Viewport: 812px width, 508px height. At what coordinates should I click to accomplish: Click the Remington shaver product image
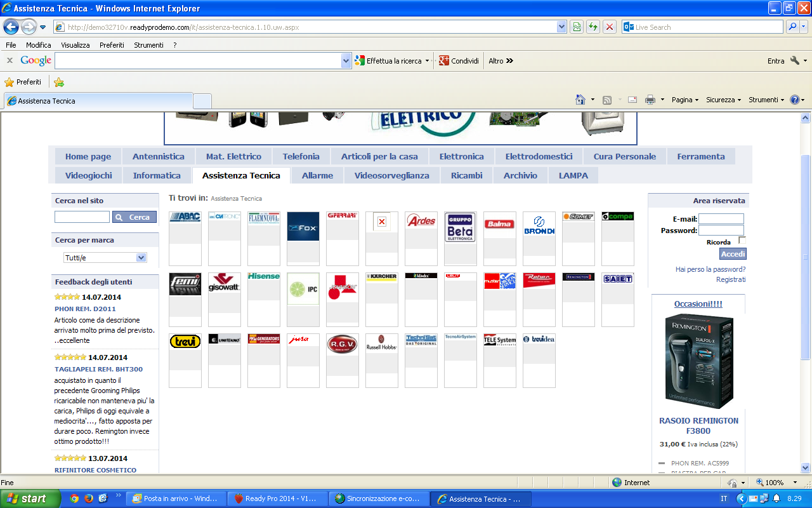coord(698,361)
